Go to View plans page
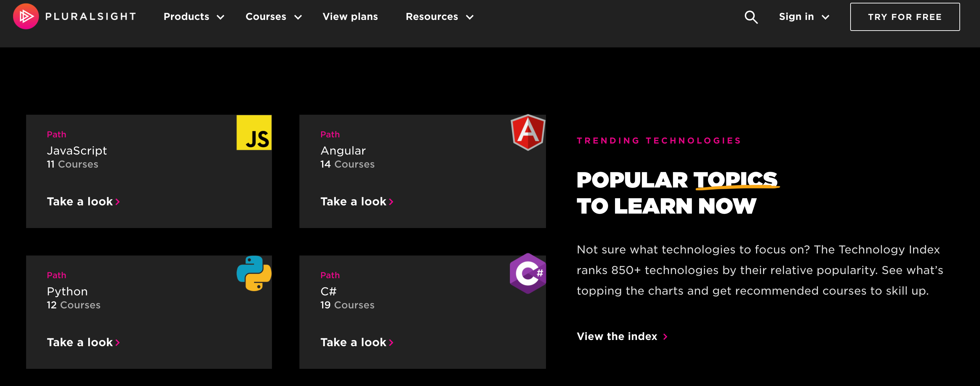The image size is (980, 386). [350, 17]
